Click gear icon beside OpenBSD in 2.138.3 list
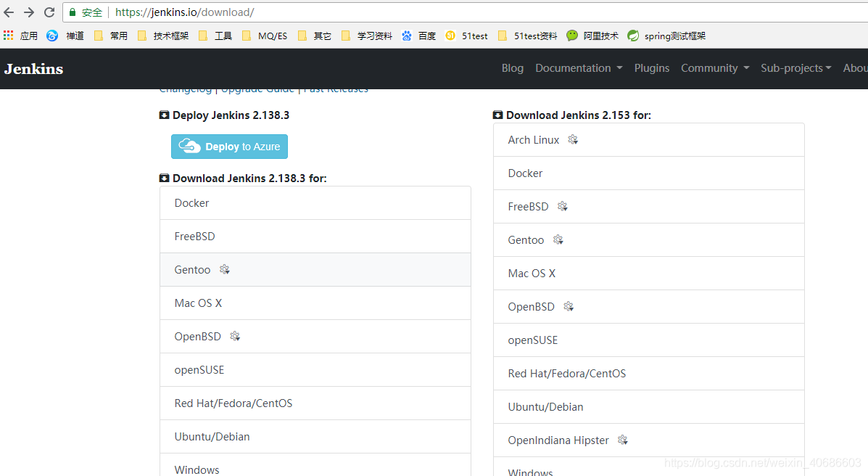This screenshot has width=868, height=476. 235,337
